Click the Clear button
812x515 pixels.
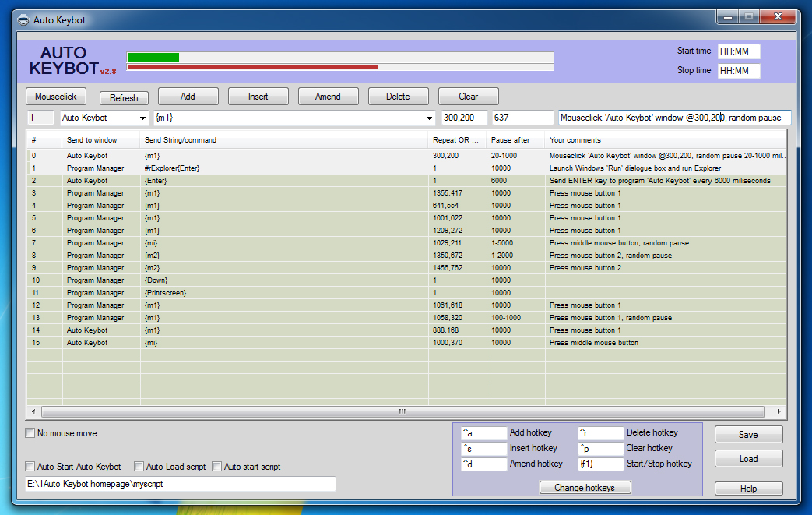coord(468,97)
